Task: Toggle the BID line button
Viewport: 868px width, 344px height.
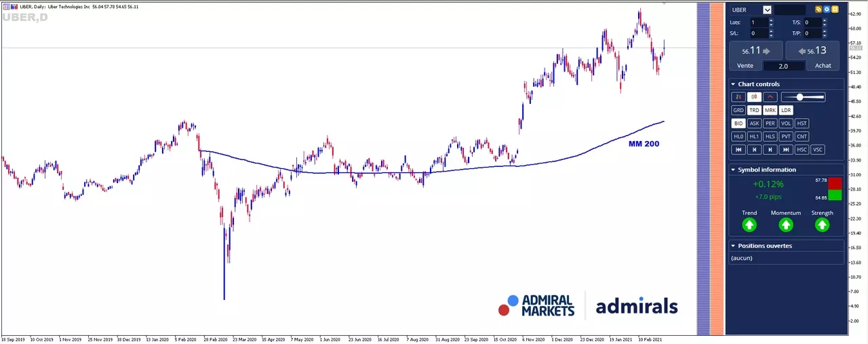Action: coord(738,123)
